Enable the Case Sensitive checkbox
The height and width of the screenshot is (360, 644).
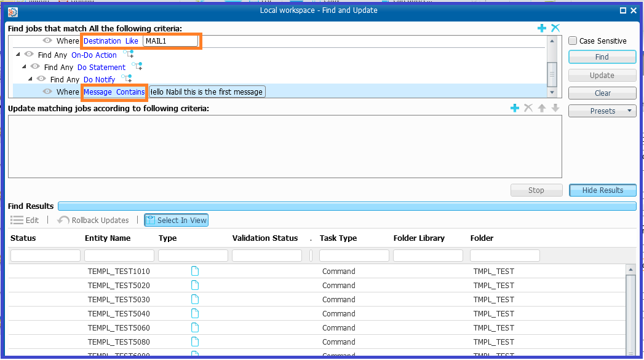tap(573, 41)
